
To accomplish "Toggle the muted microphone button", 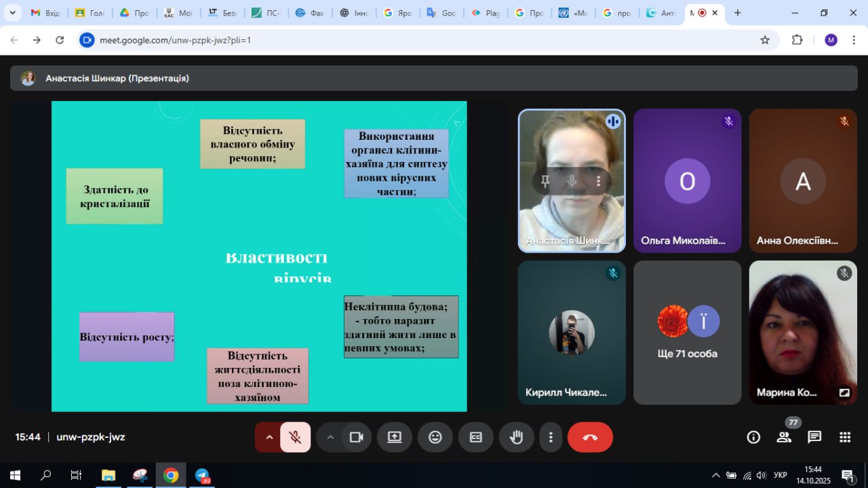I will tap(295, 437).
